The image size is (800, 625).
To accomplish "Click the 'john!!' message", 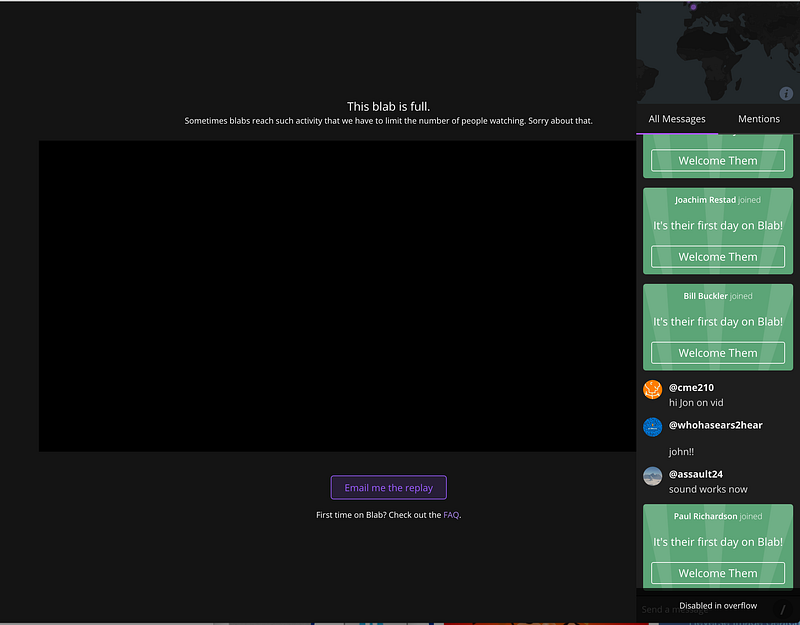I will (x=681, y=452).
